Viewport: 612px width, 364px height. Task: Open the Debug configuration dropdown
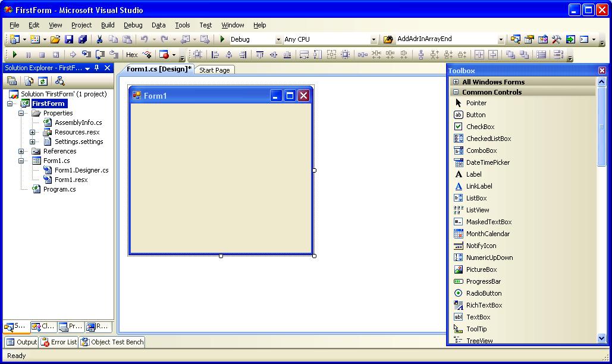[278, 39]
